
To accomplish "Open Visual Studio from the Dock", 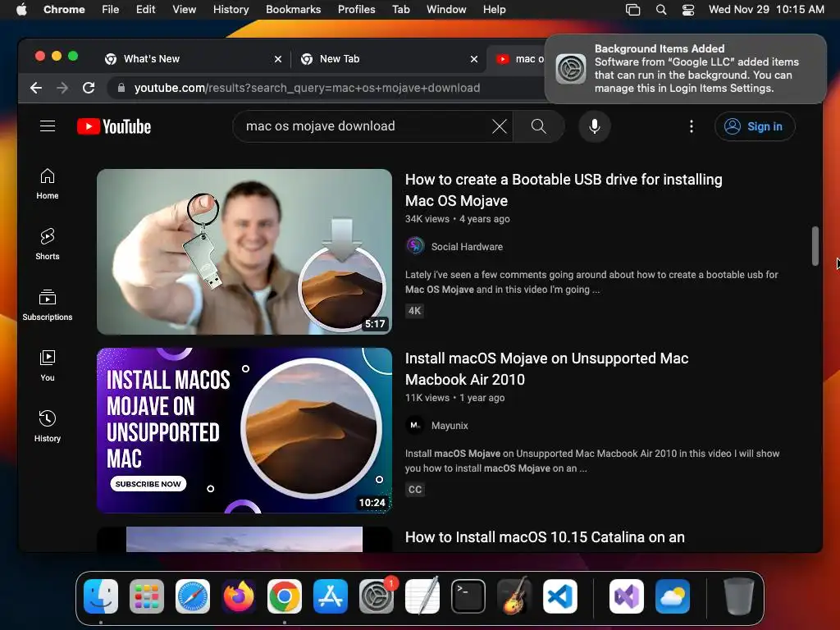I will (x=627, y=596).
